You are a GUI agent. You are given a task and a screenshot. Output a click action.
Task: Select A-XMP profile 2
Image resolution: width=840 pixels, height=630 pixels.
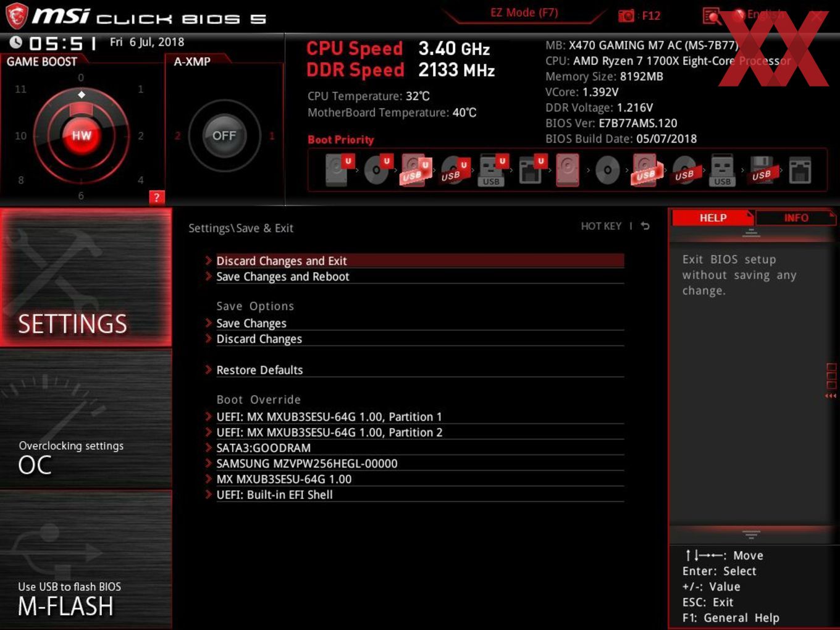[177, 136]
